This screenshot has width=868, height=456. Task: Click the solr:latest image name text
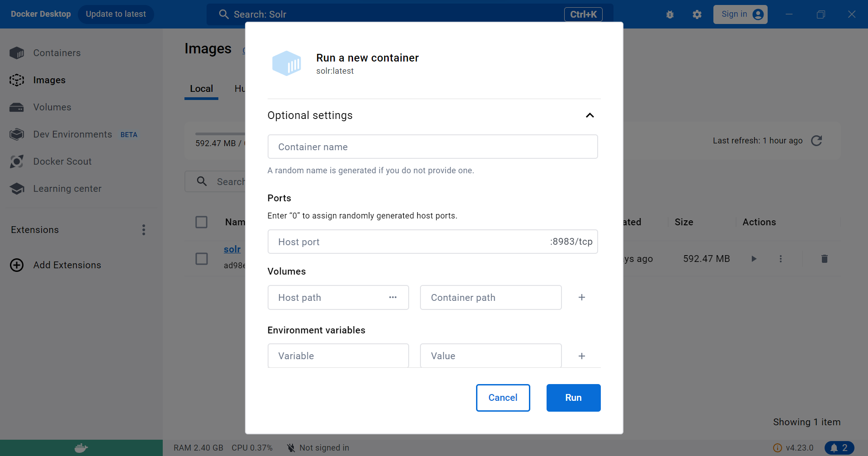click(x=335, y=71)
